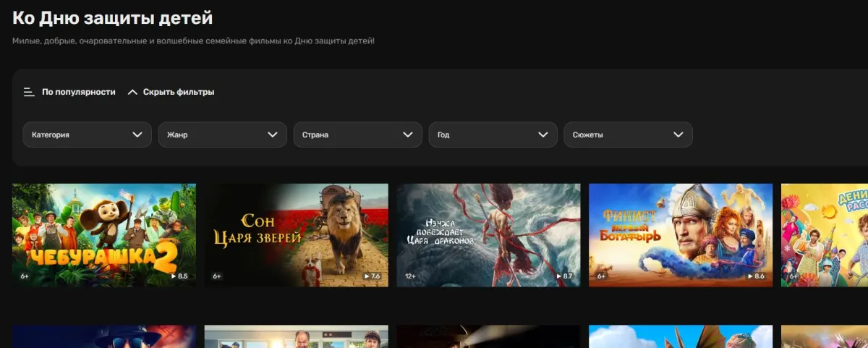Click the 6+ age label on Чебурашка 2
The width and height of the screenshot is (868, 348).
tap(25, 276)
